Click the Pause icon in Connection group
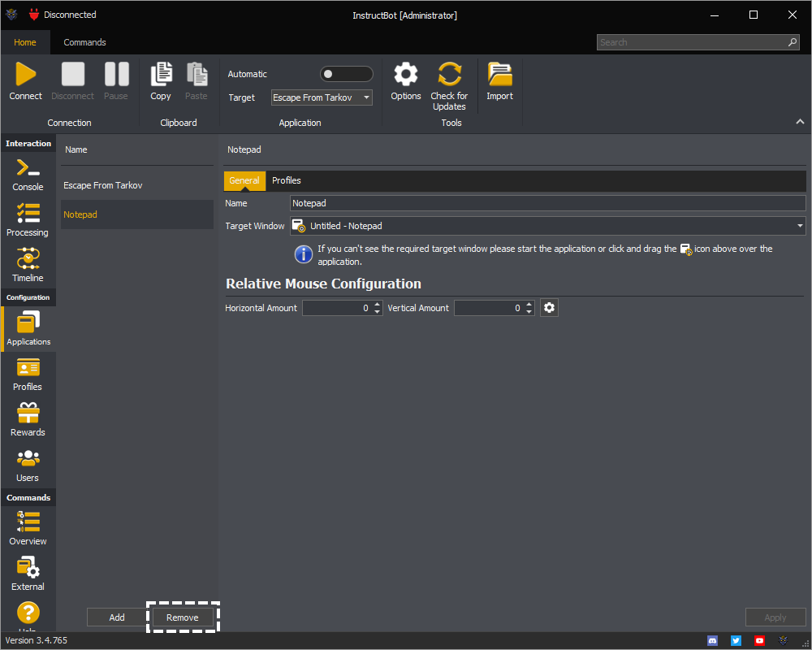 coord(116,74)
